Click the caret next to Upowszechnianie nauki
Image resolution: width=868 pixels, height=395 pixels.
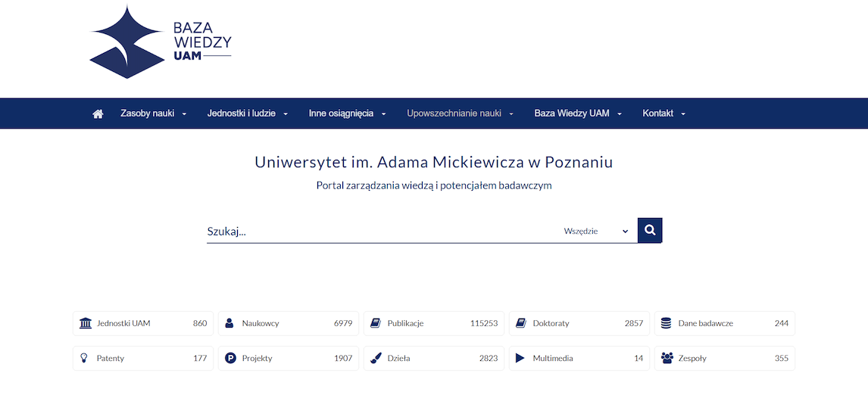[x=511, y=114]
